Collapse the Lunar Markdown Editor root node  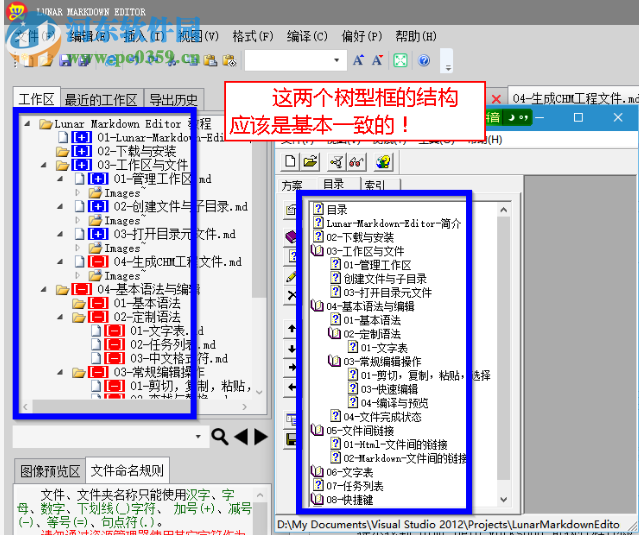[x=27, y=123]
